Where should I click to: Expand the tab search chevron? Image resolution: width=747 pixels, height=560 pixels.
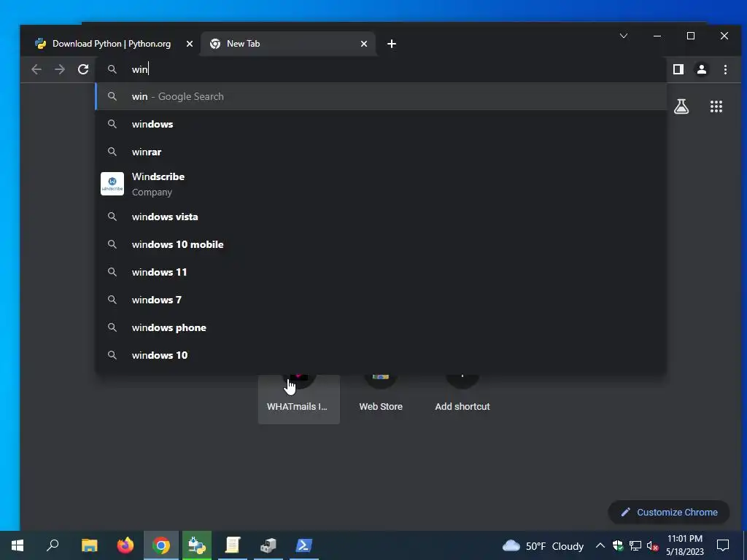pyautogui.click(x=623, y=36)
